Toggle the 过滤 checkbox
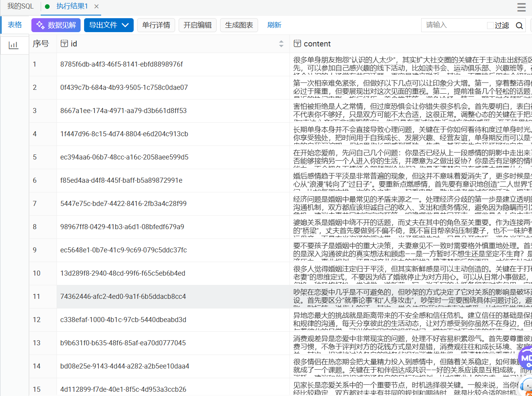The width and height of the screenshot is (532, 396). (x=491, y=26)
